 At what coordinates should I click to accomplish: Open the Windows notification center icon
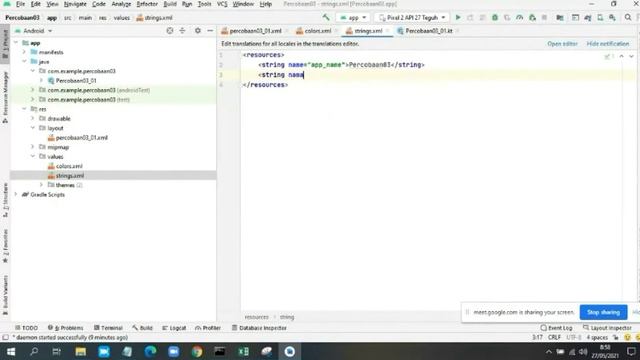pyautogui.click(x=631, y=351)
